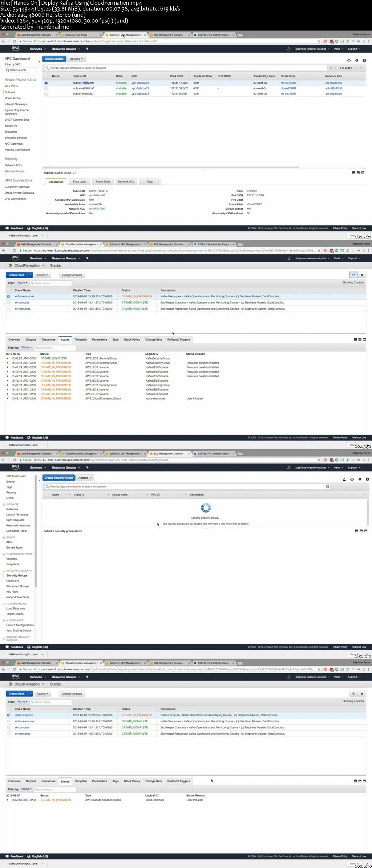Click the AWS logo in the EC2 frame
This screenshot has height=868, width=372.
(16, 467)
